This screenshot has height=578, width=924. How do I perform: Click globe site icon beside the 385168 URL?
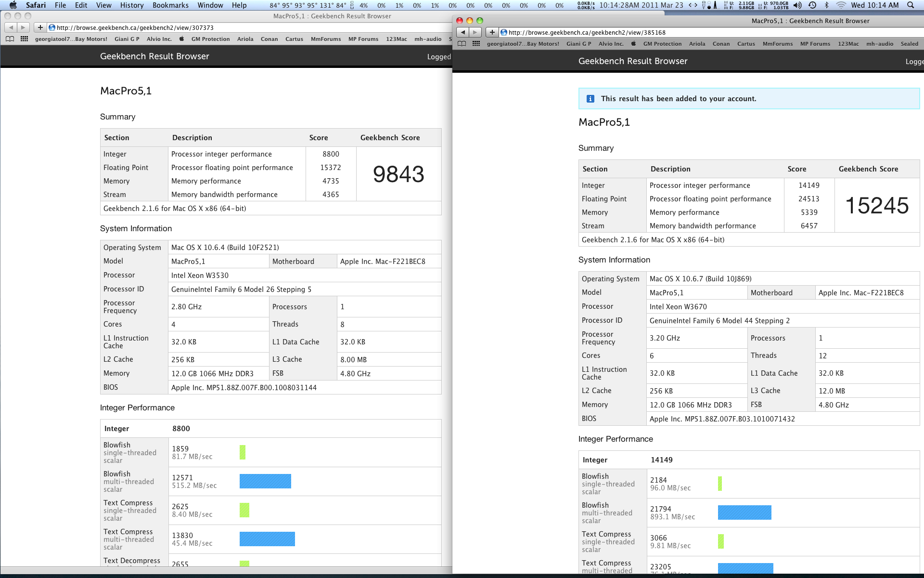point(504,32)
